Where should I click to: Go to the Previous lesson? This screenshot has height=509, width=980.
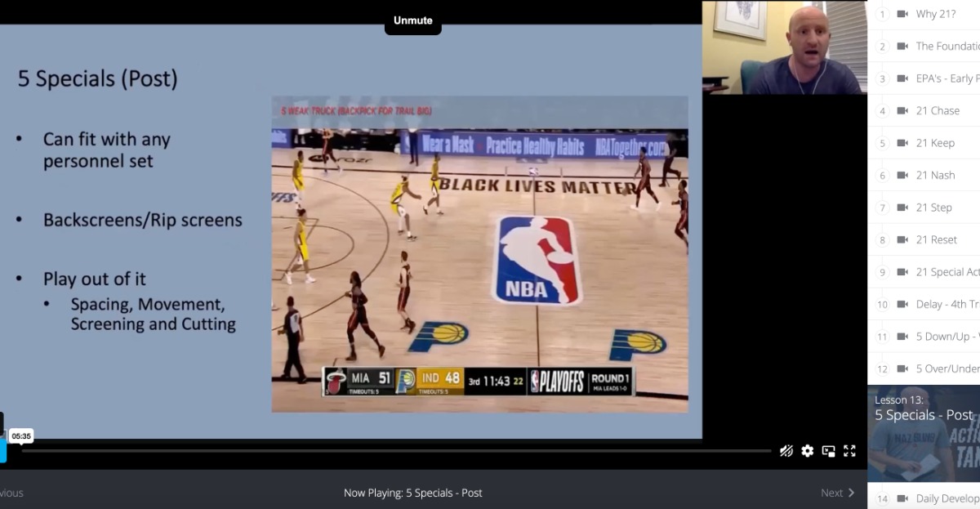tap(11, 493)
